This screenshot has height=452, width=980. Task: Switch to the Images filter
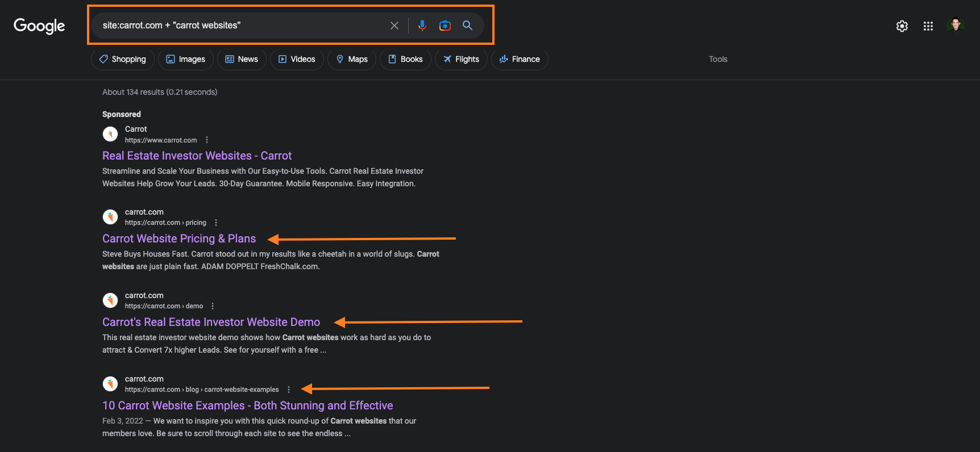pos(186,59)
